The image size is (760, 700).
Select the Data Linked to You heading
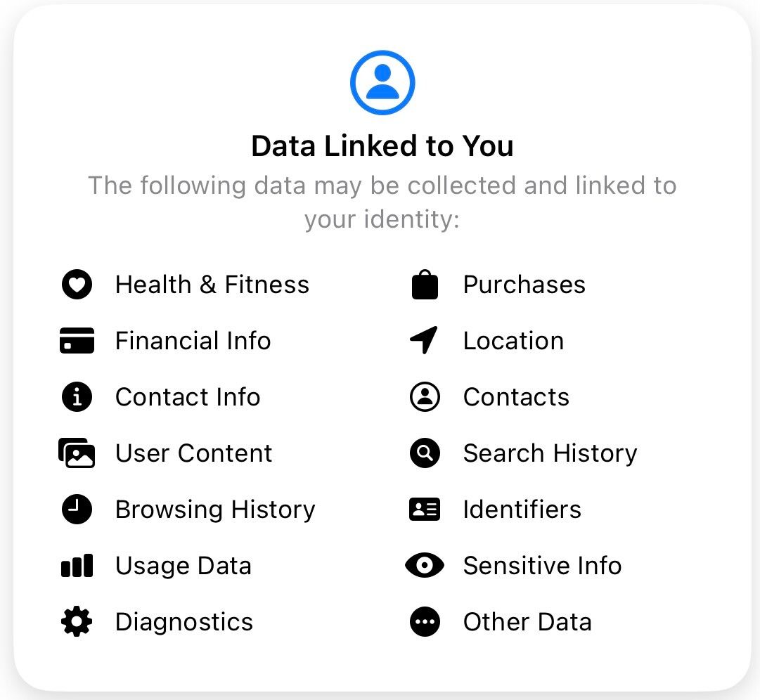tap(382, 146)
